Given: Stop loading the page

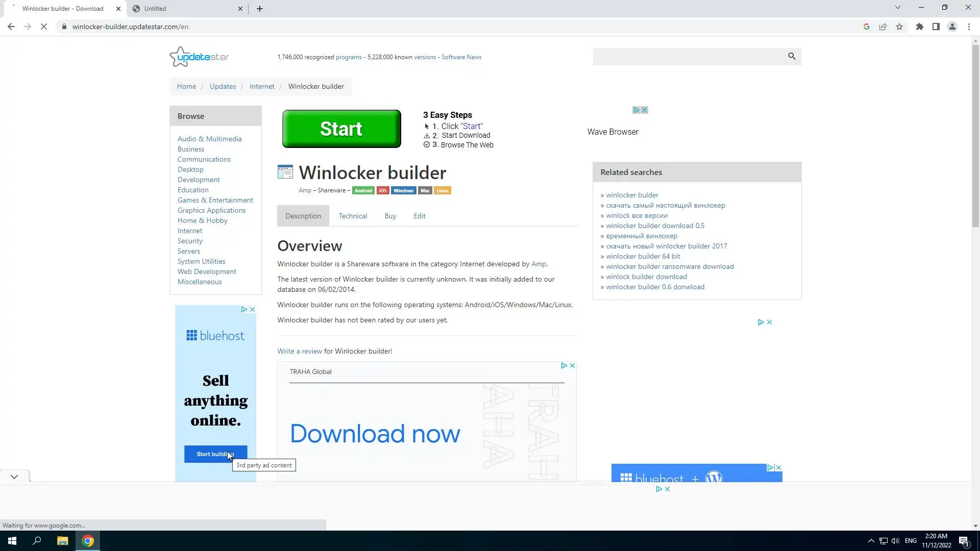Looking at the screenshot, I should pos(44,27).
